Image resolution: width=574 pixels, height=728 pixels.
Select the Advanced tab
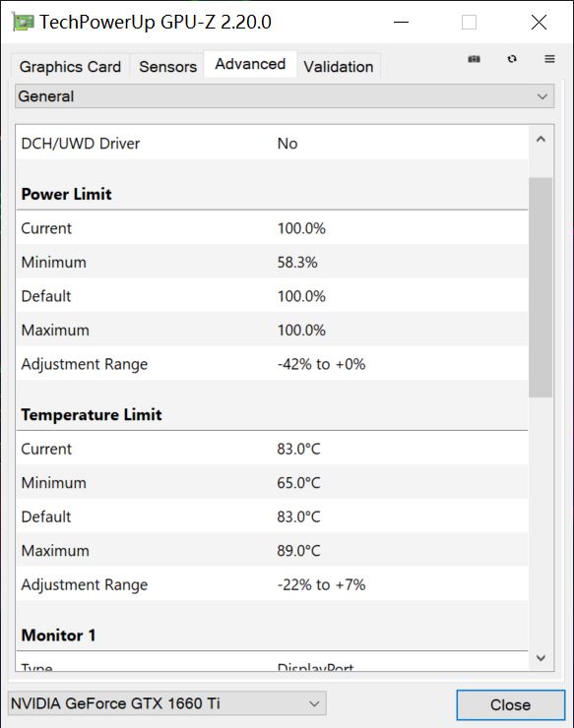[x=250, y=64]
